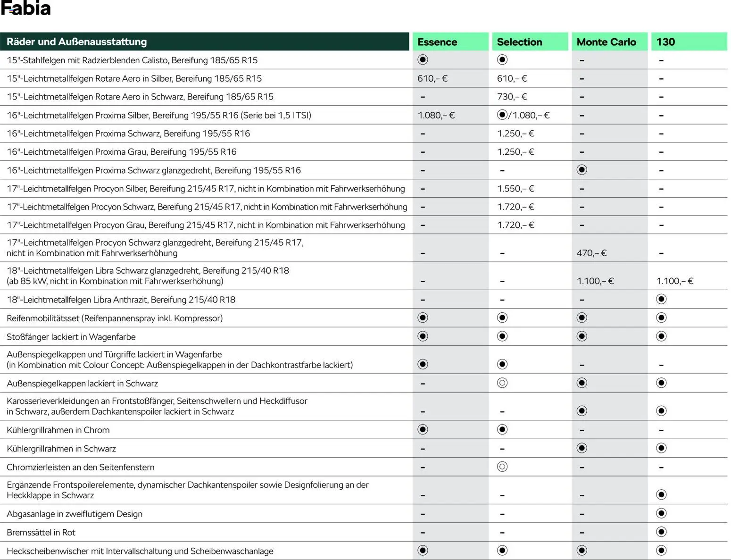The height and width of the screenshot is (560, 731).
Task: Select the Monte Carlo column header
Action: coord(606,42)
